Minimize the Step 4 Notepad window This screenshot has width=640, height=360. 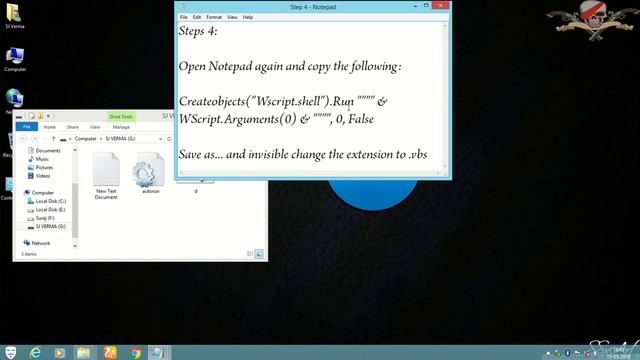pos(415,6)
